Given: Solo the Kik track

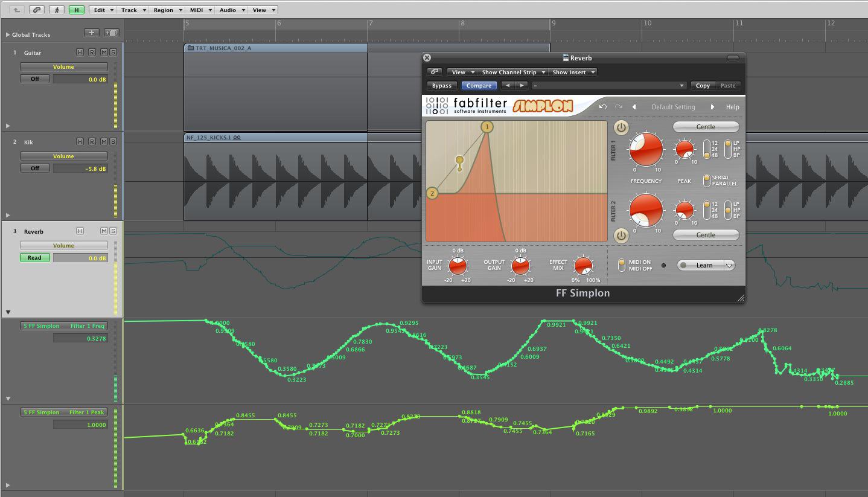Looking at the screenshot, I should point(113,141).
